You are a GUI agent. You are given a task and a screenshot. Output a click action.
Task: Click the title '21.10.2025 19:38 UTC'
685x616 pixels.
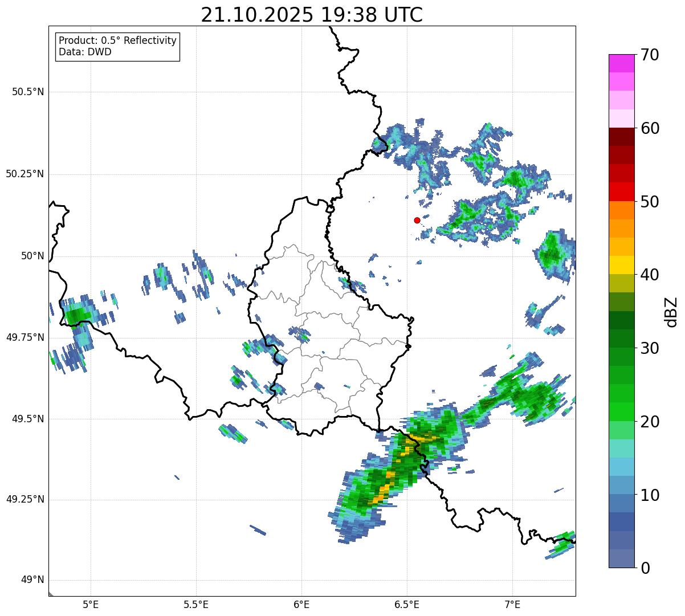tap(312, 15)
